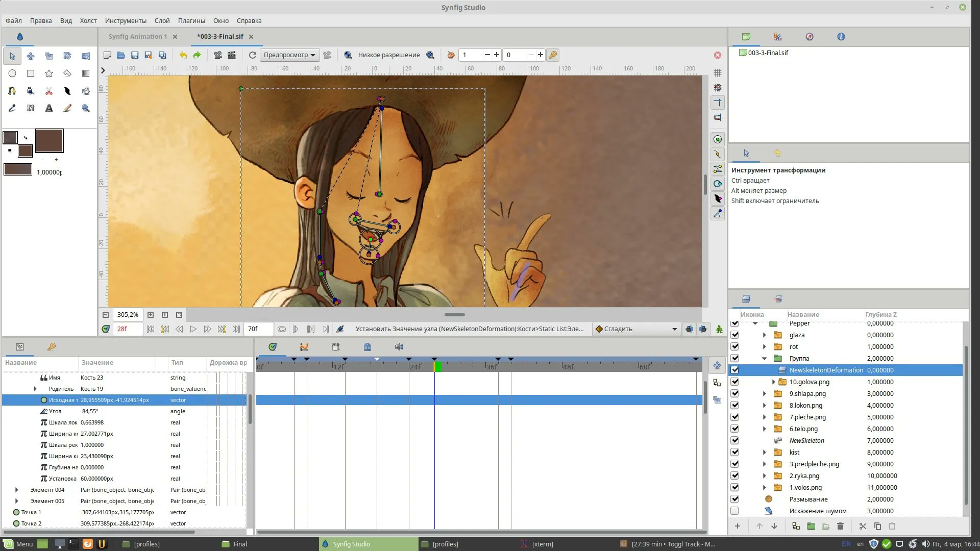Open the Файл menu
980x551 pixels.
tap(14, 21)
